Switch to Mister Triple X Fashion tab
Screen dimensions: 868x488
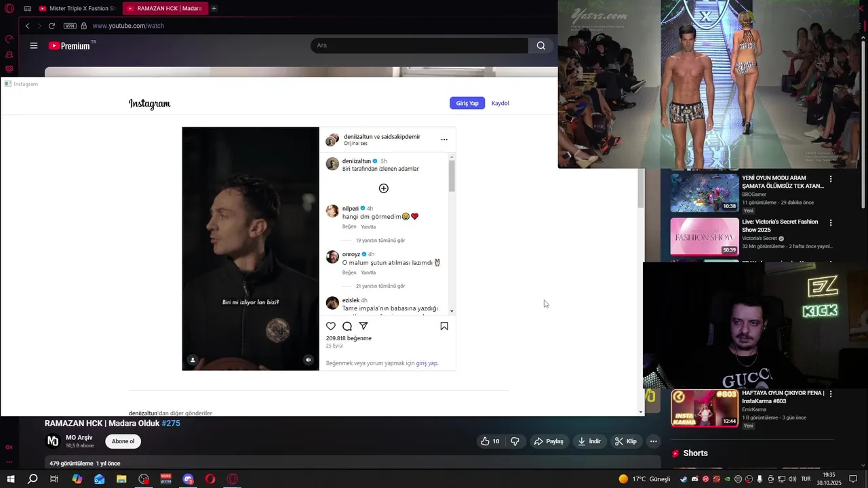pos(77,8)
